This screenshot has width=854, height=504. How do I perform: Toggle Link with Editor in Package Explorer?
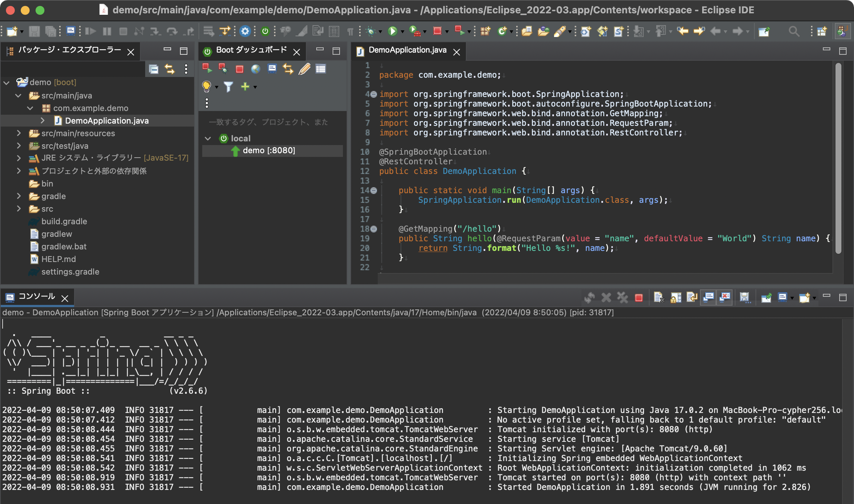(170, 69)
